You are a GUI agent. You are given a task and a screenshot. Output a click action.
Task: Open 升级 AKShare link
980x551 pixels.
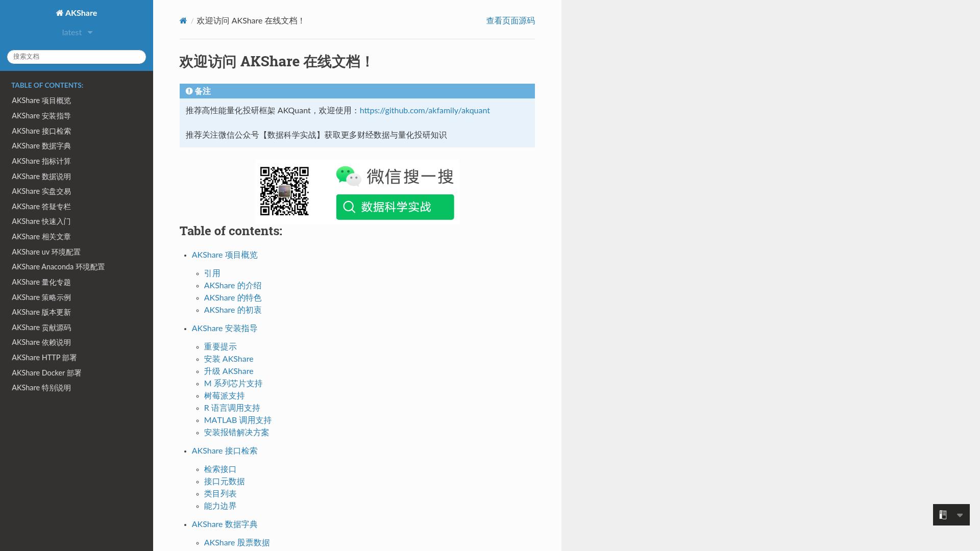tap(229, 371)
